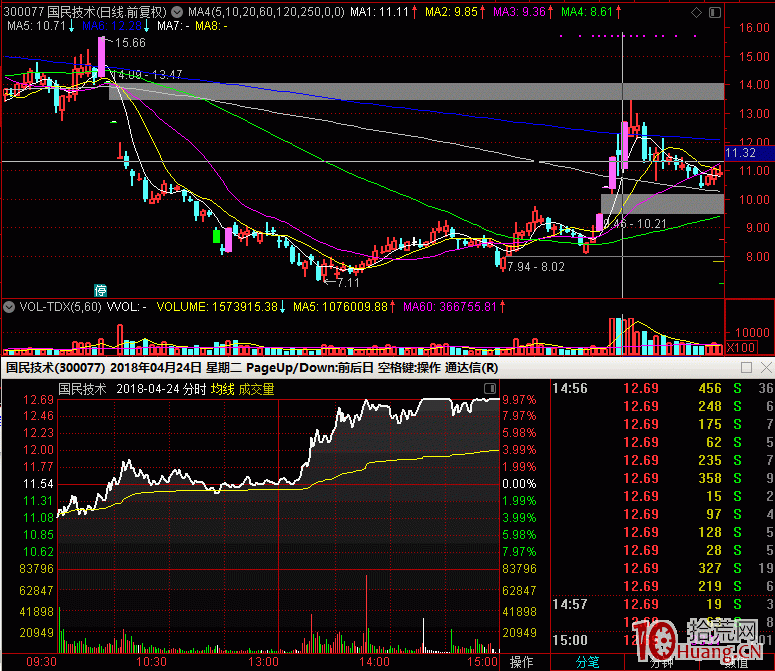Click the 停 suspension marker on the K-line chart
Screen dimensions: 775x671
[x=100, y=290]
